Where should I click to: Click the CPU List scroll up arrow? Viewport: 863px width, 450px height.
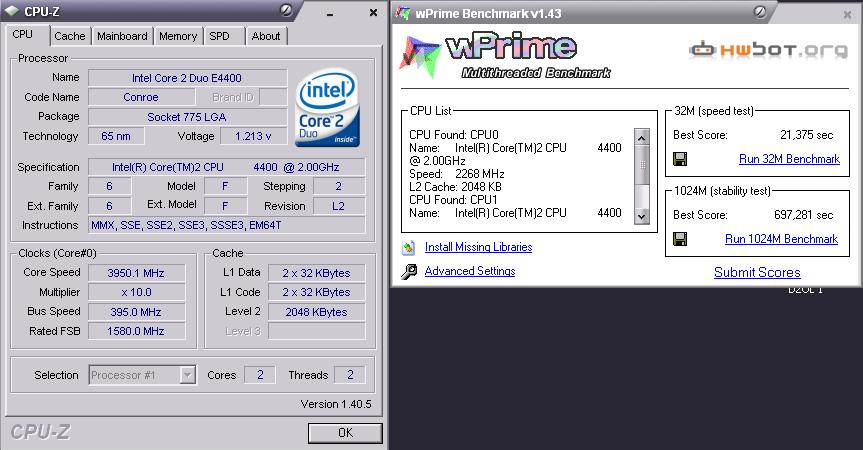642,137
